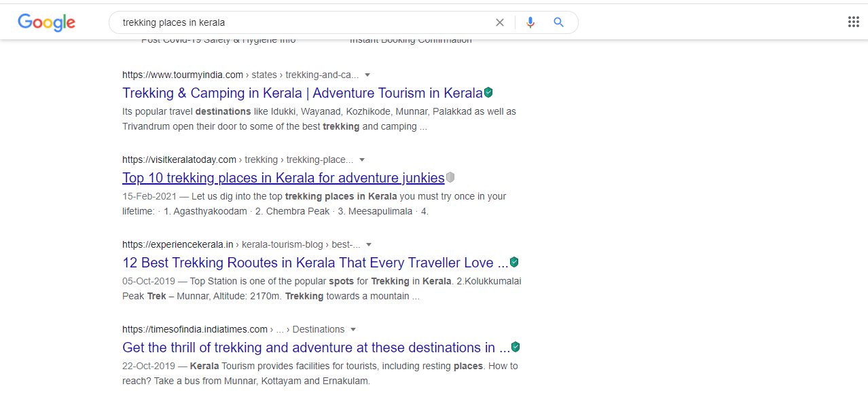Screen dimensions: 868x395
Task: Open Top 10 trekking places in Kerala link
Action: click(x=283, y=178)
